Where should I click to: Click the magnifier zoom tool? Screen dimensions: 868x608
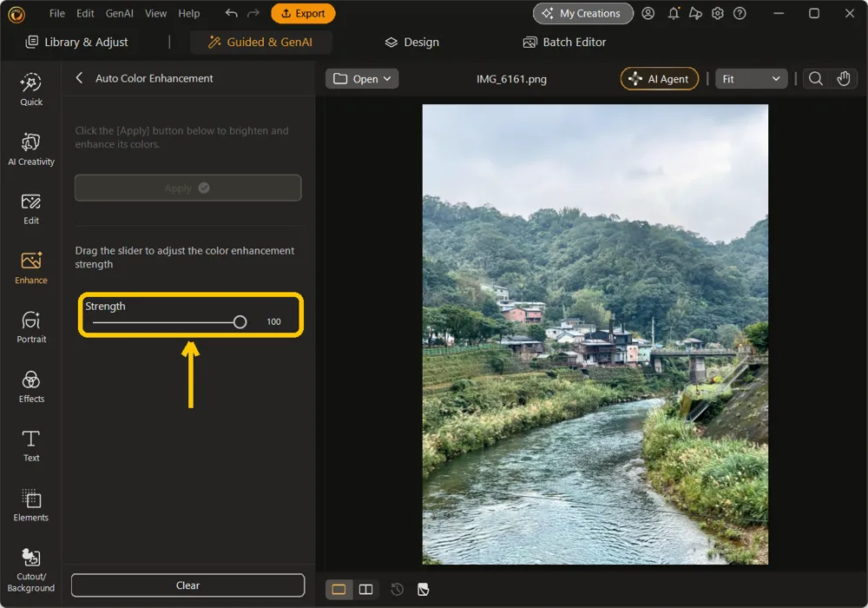tap(815, 79)
